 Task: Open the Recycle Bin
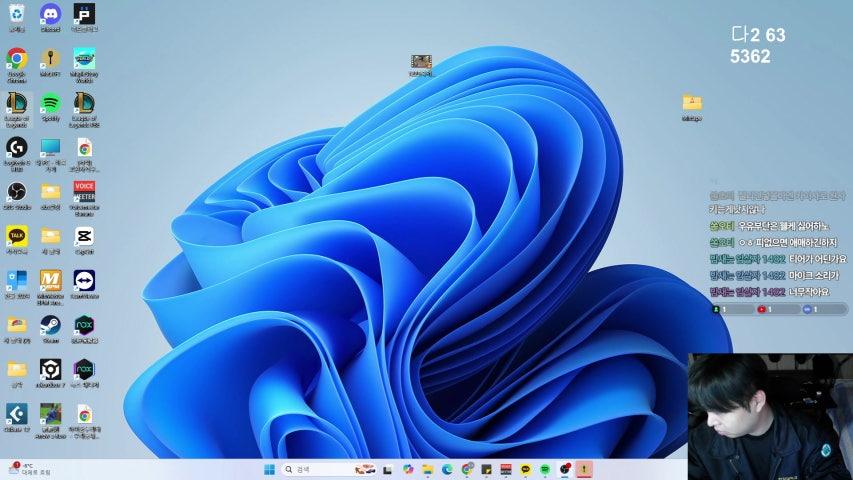[x=16, y=14]
